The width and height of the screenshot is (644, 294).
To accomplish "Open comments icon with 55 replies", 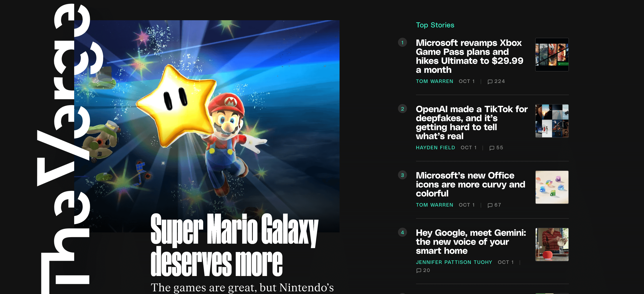I will [492, 148].
